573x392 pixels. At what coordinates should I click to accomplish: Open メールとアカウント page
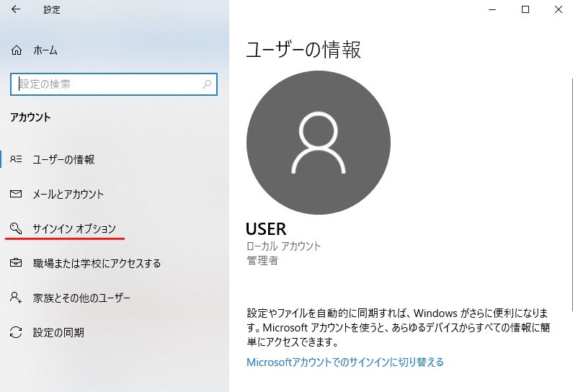click(x=68, y=194)
